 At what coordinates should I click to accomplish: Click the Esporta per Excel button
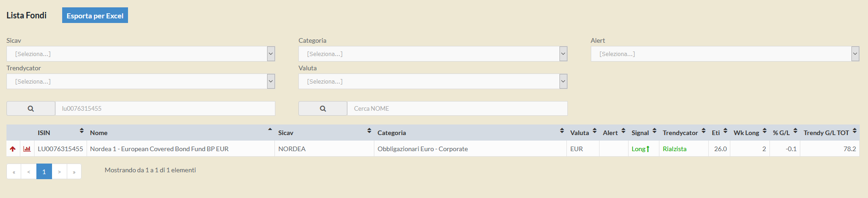tap(95, 16)
